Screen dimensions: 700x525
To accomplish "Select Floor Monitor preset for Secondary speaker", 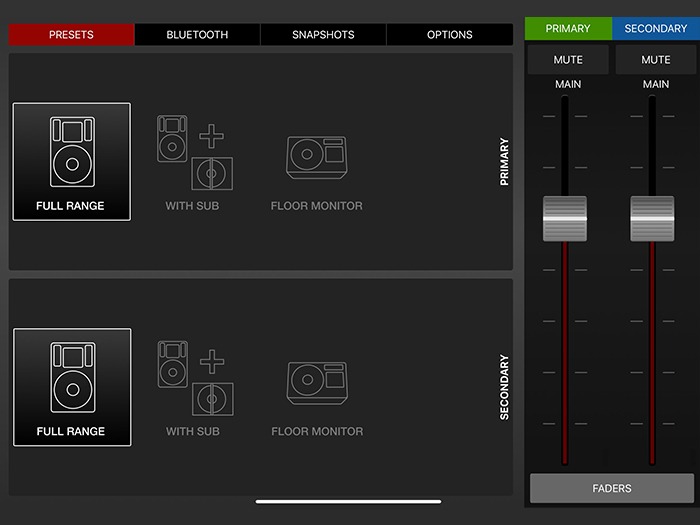I will 317,399.
